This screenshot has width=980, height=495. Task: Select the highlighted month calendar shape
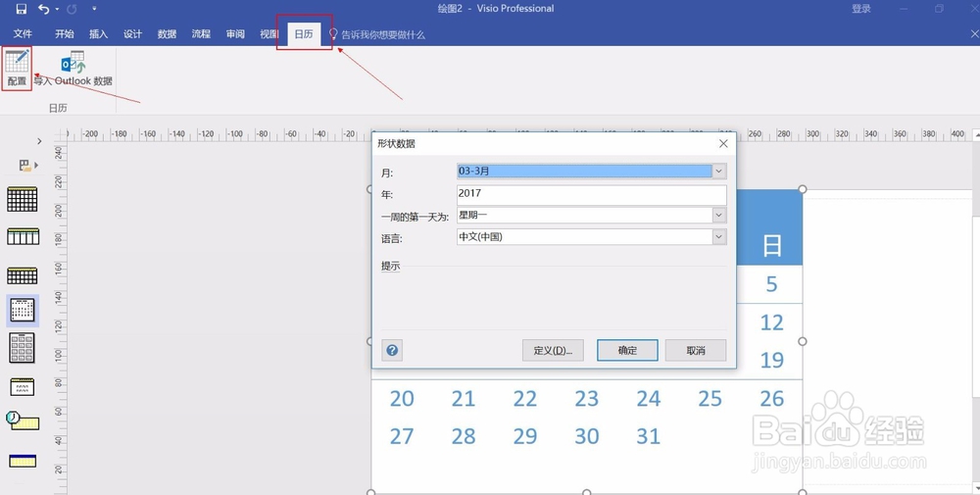click(x=23, y=310)
